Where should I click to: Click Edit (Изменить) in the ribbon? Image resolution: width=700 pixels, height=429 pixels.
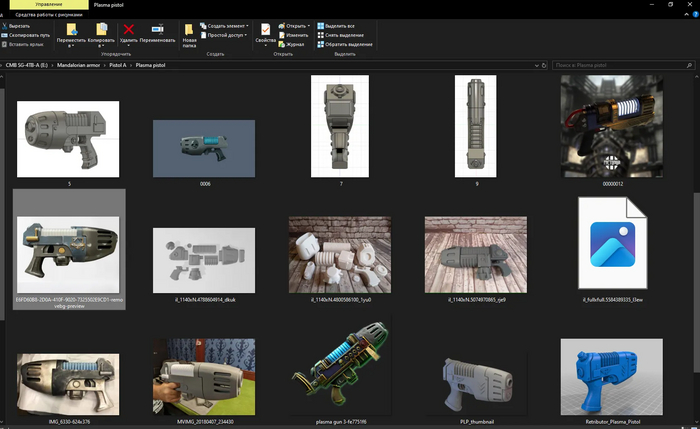point(295,35)
